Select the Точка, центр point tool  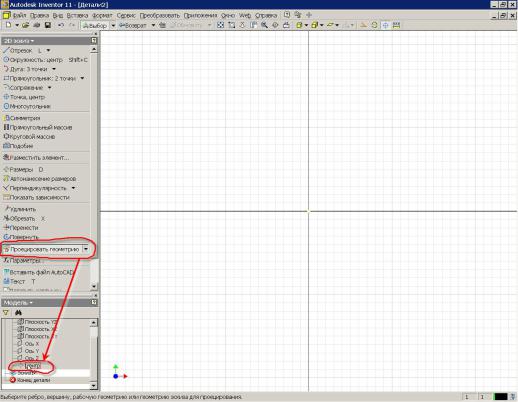coord(24,97)
